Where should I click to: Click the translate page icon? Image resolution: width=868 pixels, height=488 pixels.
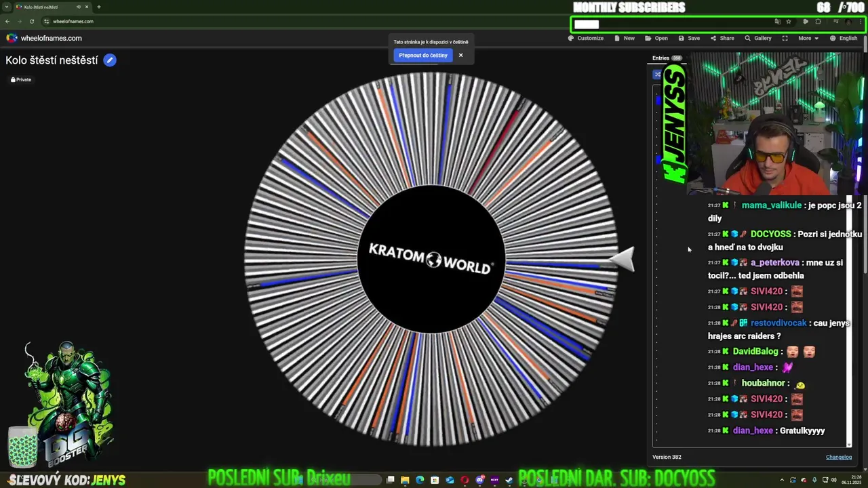(x=778, y=22)
